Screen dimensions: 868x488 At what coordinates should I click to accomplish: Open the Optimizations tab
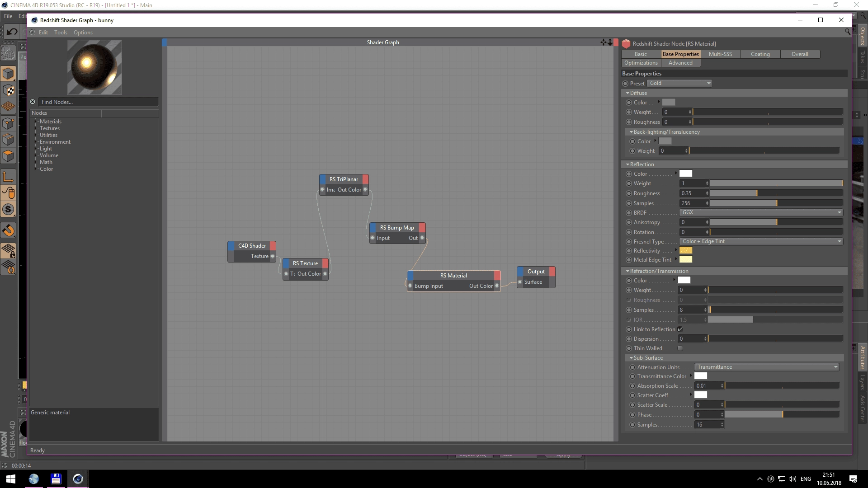point(641,63)
